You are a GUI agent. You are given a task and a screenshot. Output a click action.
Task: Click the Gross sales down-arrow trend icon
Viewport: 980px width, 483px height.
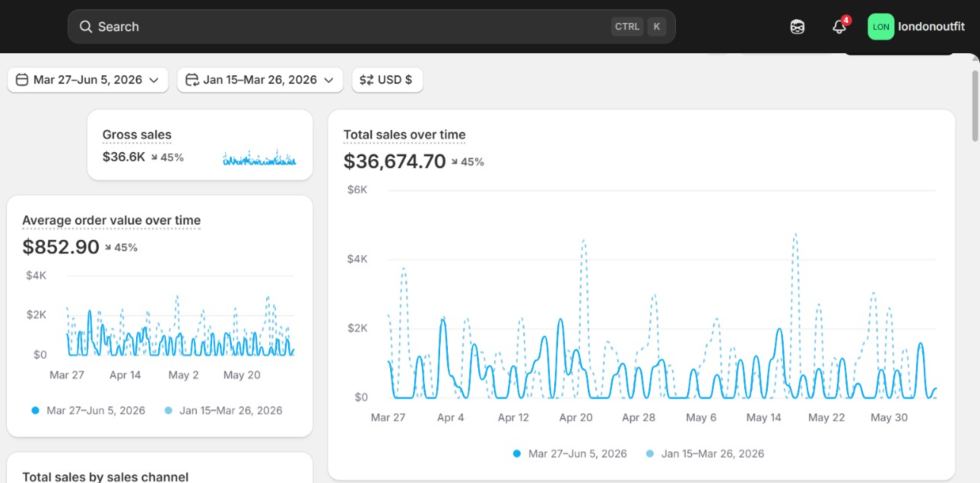pos(154,157)
